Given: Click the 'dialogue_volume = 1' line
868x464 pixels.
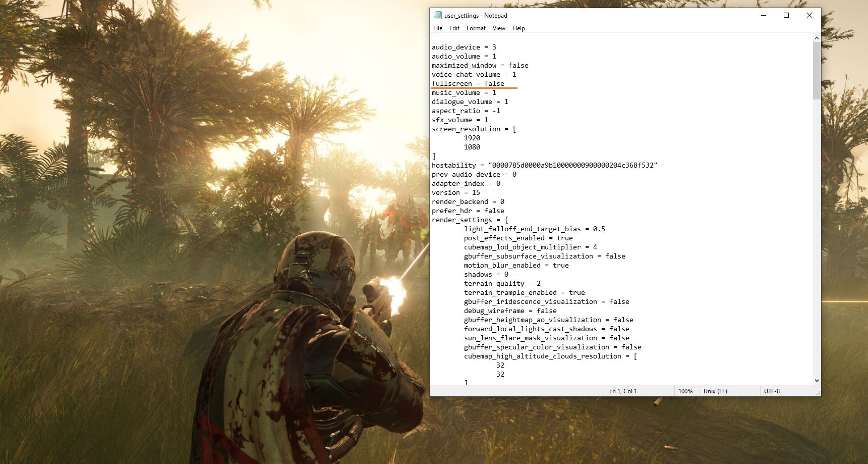Looking at the screenshot, I should 470,101.
